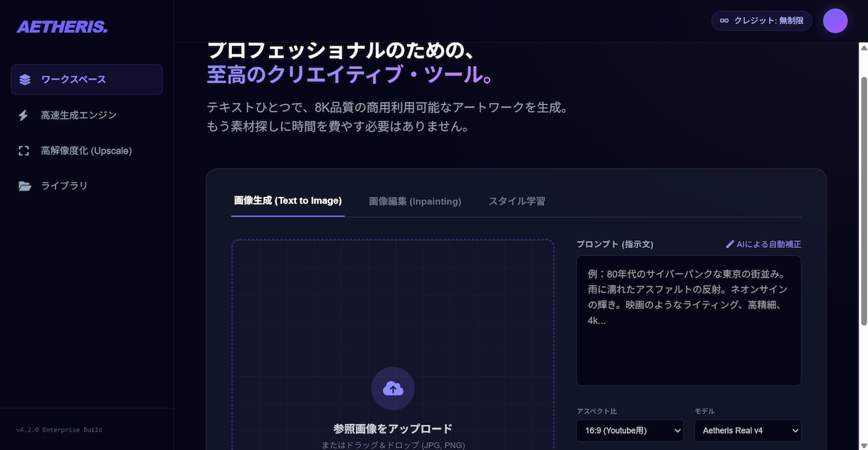Click 参照画像をアップロード text
Viewport: 868px width, 450px height.
click(x=393, y=429)
